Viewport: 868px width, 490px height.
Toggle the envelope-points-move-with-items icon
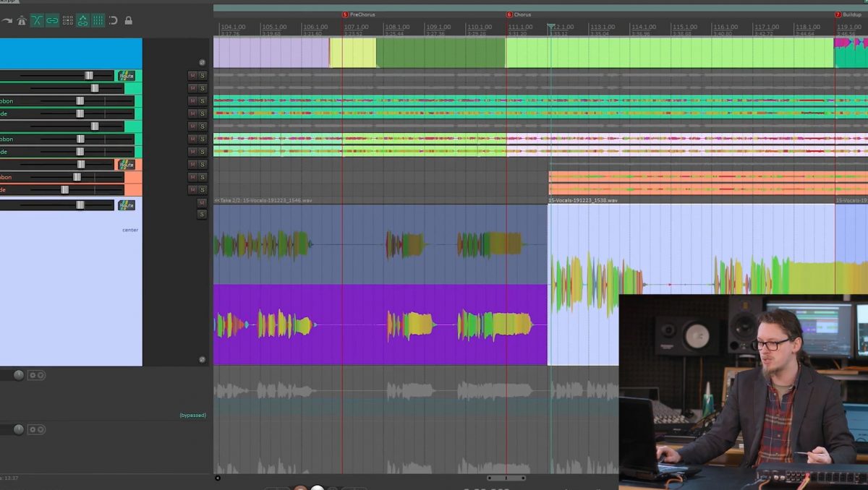coord(82,20)
